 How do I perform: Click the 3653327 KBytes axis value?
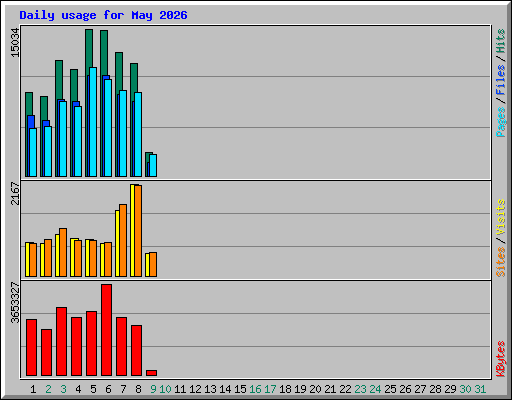coord(15,303)
